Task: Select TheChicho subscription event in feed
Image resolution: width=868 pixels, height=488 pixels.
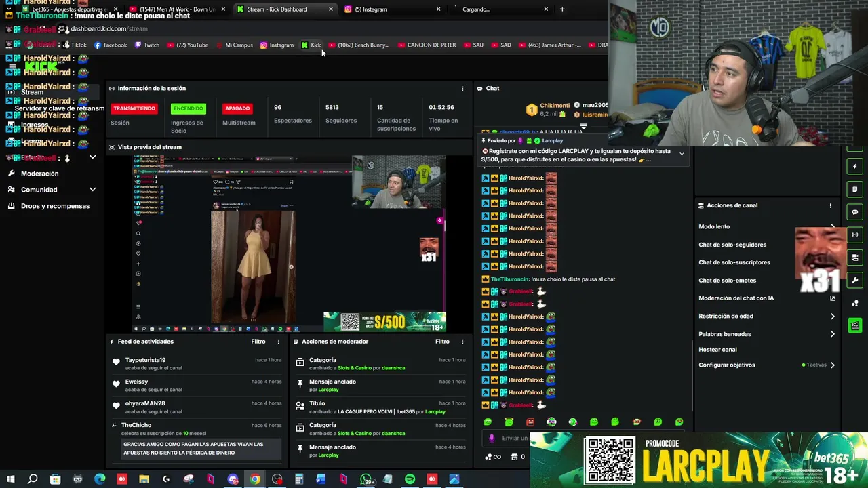Action: 197,441
